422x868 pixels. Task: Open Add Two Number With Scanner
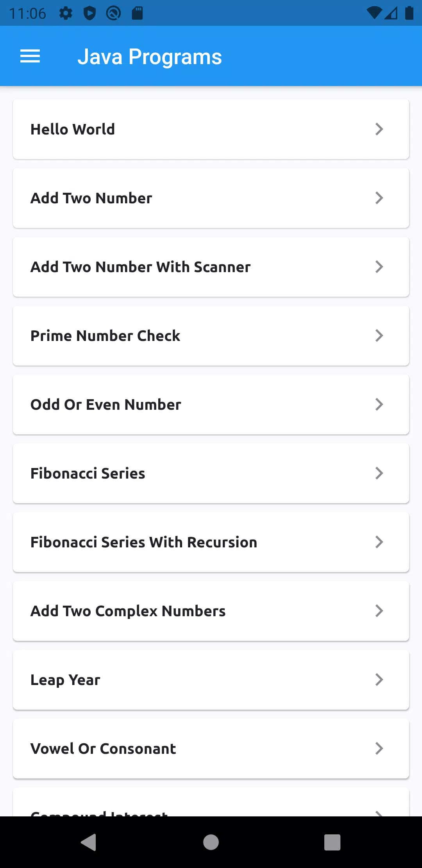pos(211,267)
